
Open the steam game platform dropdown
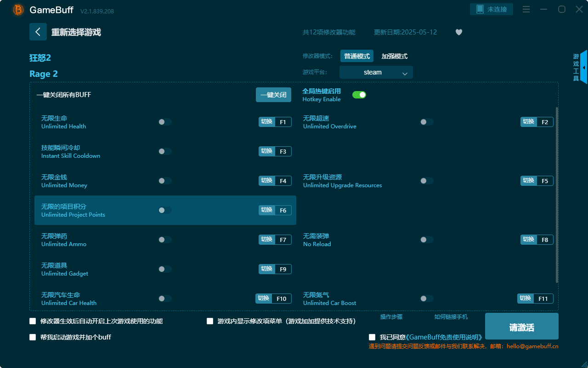[x=376, y=72]
